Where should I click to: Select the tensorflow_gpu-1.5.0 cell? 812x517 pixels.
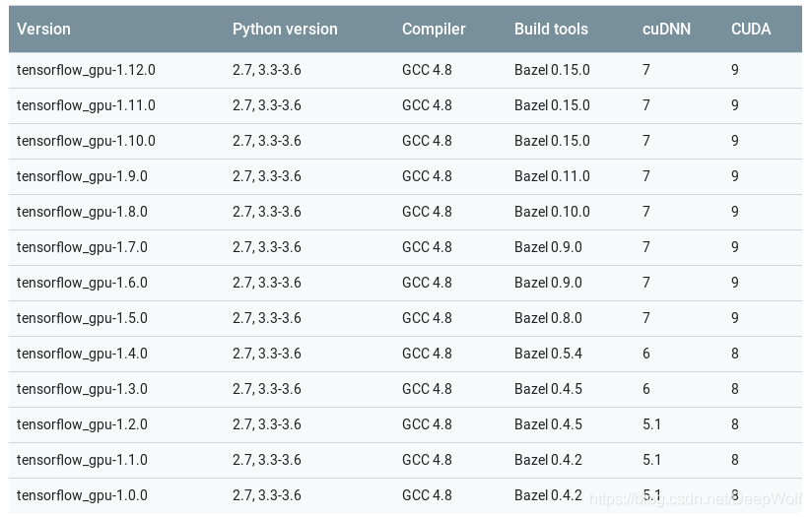coord(82,318)
